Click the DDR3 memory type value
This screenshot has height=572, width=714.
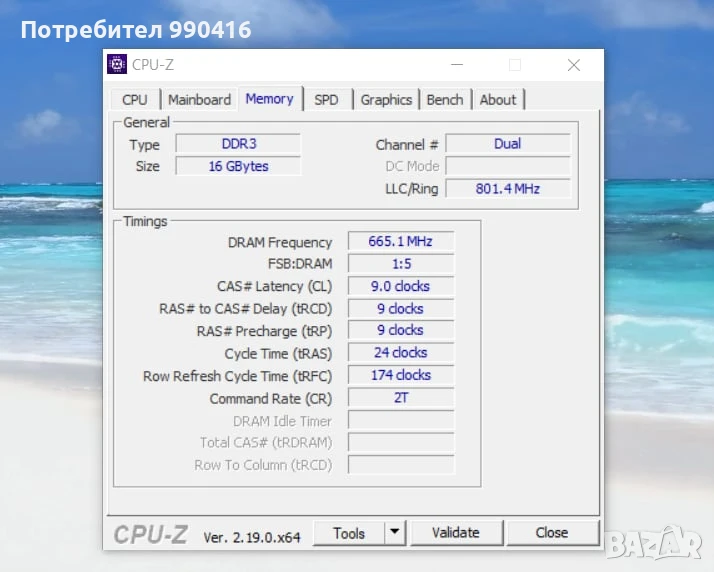(239, 144)
